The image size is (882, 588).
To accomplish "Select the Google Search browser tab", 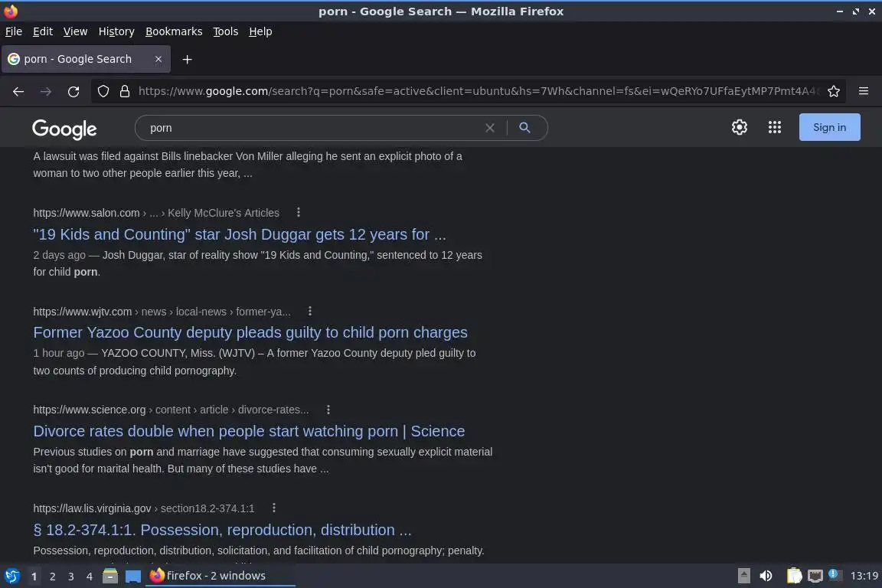I will pyautogui.click(x=86, y=59).
